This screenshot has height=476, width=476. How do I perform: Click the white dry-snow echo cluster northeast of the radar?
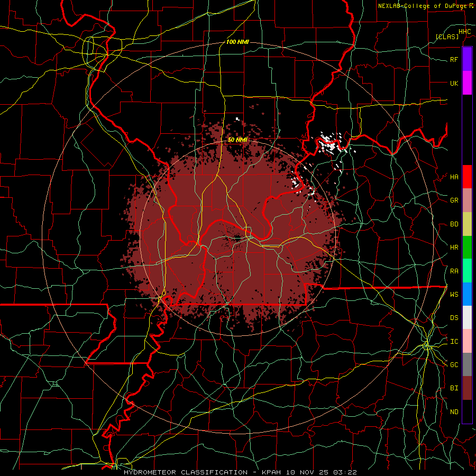[329, 144]
